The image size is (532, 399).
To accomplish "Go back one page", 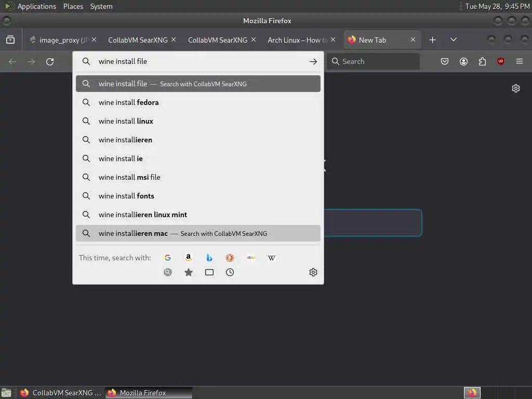I will [x=12, y=61].
